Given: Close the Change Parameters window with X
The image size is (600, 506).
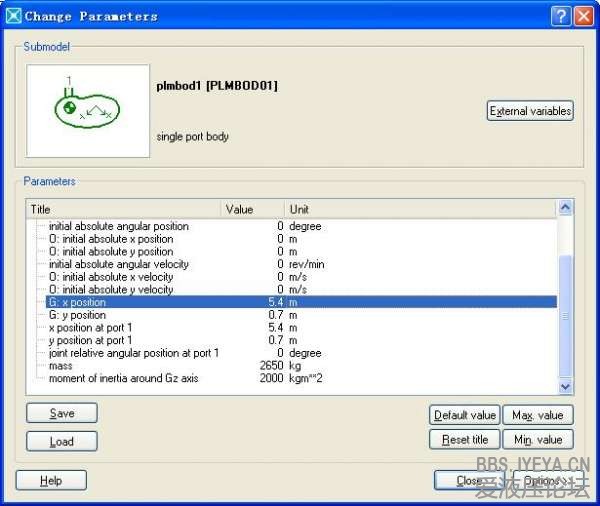Looking at the screenshot, I should (x=582, y=16).
